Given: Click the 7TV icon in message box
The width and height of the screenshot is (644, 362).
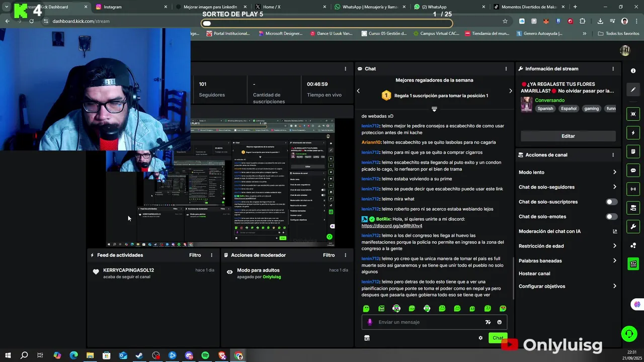Looking at the screenshot, I should click(x=488, y=322).
